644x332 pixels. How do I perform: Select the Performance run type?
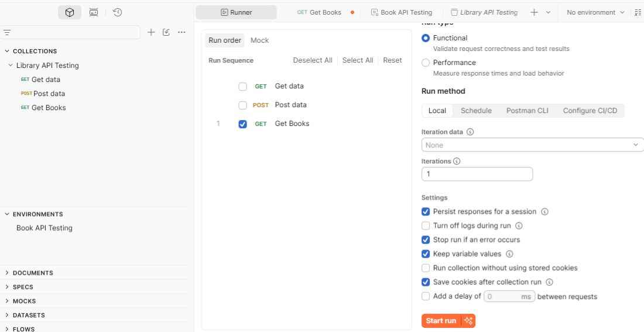426,63
